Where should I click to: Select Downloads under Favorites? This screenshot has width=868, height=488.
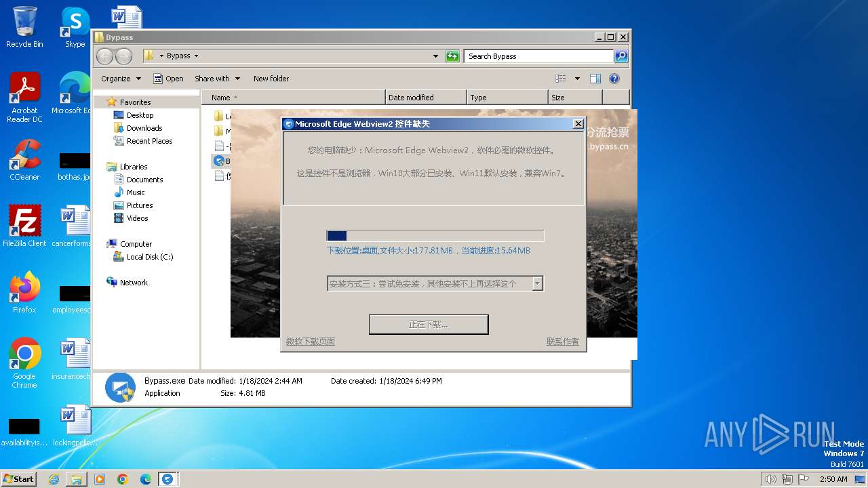point(144,128)
